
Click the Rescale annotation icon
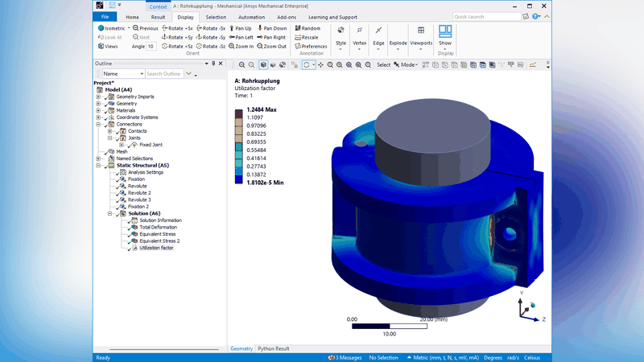297,37
